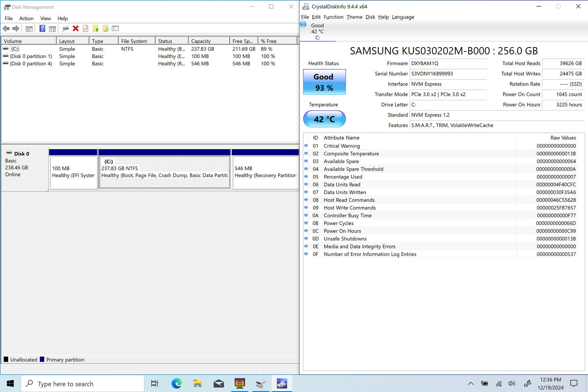This screenshot has height=392, width=588.
Task: Click the blue Help question mark icon
Action: coord(42,29)
